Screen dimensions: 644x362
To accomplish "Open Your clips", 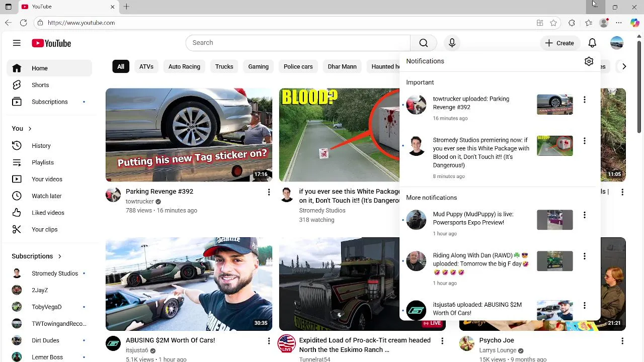I will [49, 229].
